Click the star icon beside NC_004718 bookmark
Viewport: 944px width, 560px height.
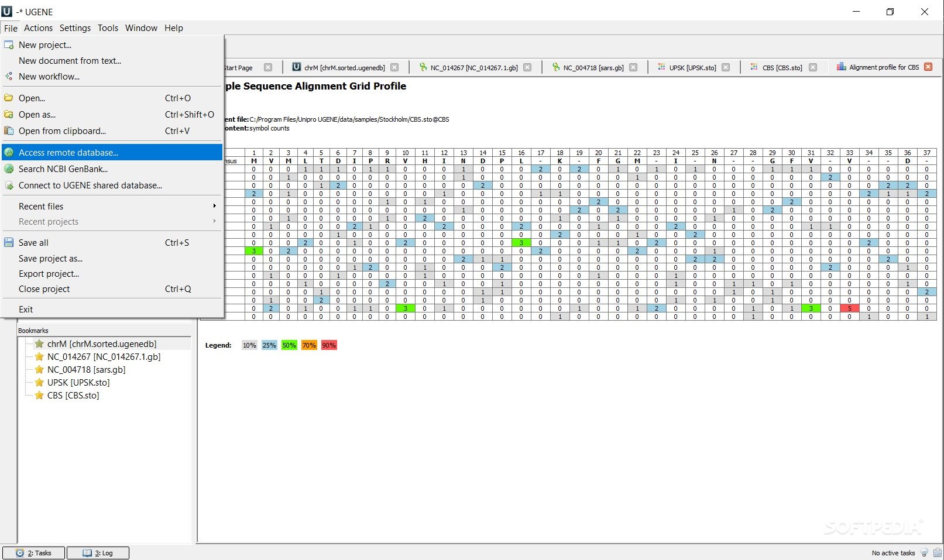(x=39, y=370)
